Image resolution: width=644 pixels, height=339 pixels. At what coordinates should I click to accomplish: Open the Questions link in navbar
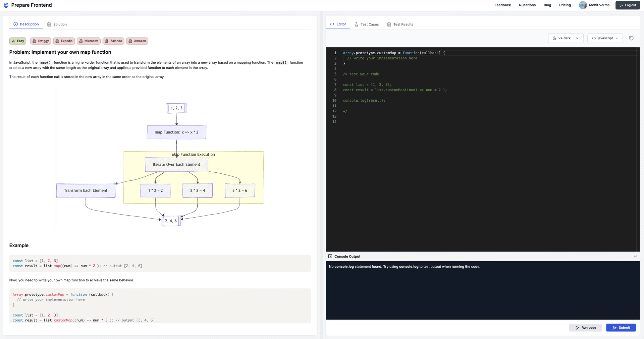(x=527, y=5)
